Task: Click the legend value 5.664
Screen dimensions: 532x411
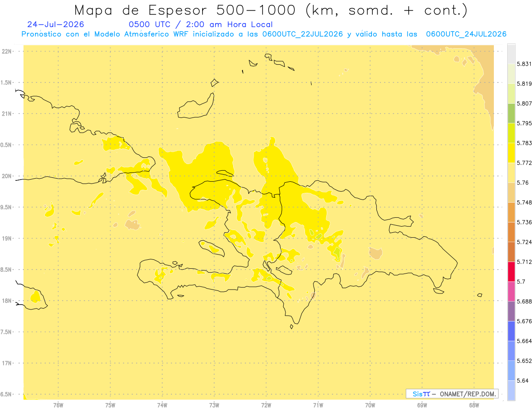Action: click(x=524, y=341)
